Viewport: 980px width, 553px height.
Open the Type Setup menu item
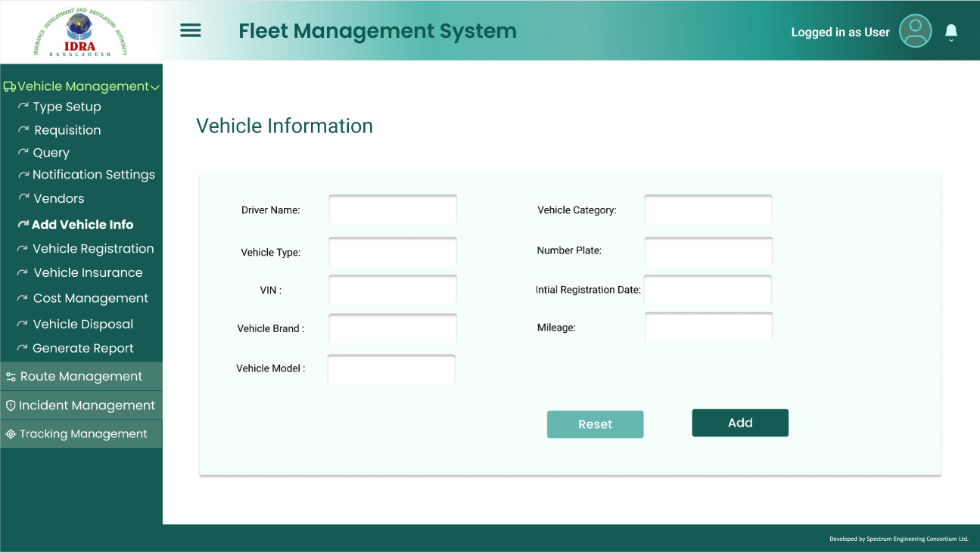[x=67, y=107]
